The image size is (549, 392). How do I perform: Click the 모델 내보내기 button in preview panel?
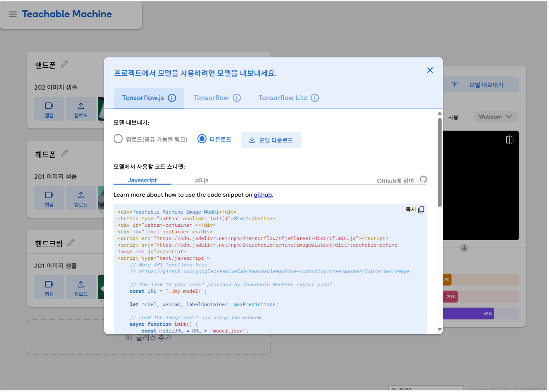pyautogui.click(x=480, y=85)
